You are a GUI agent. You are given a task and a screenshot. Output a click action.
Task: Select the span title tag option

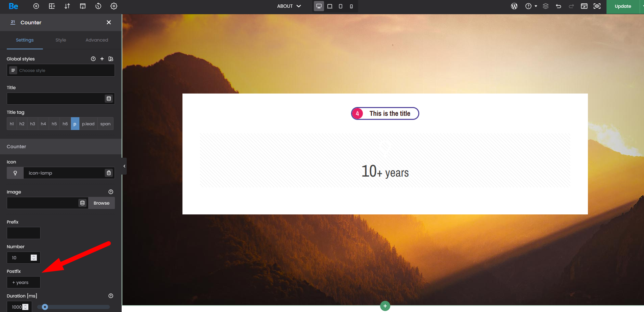pyautogui.click(x=105, y=124)
